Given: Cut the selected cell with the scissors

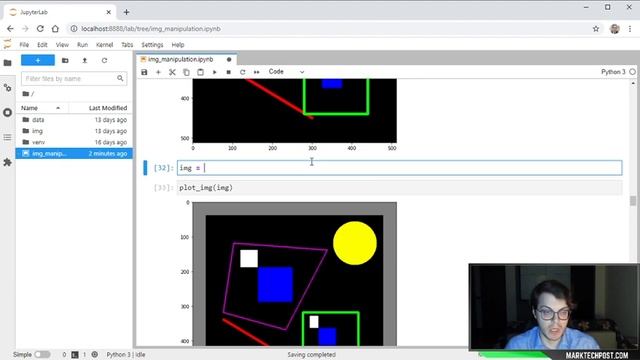Looking at the screenshot, I should point(172,72).
